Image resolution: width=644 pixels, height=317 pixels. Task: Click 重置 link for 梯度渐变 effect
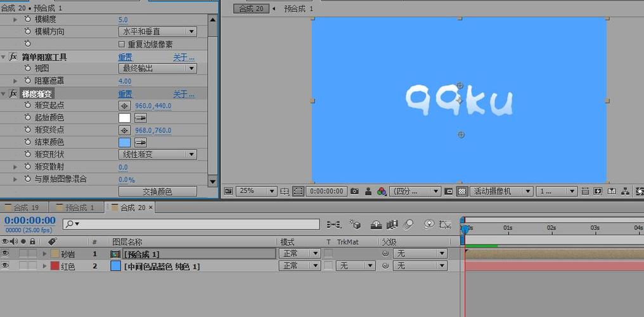pos(126,94)
